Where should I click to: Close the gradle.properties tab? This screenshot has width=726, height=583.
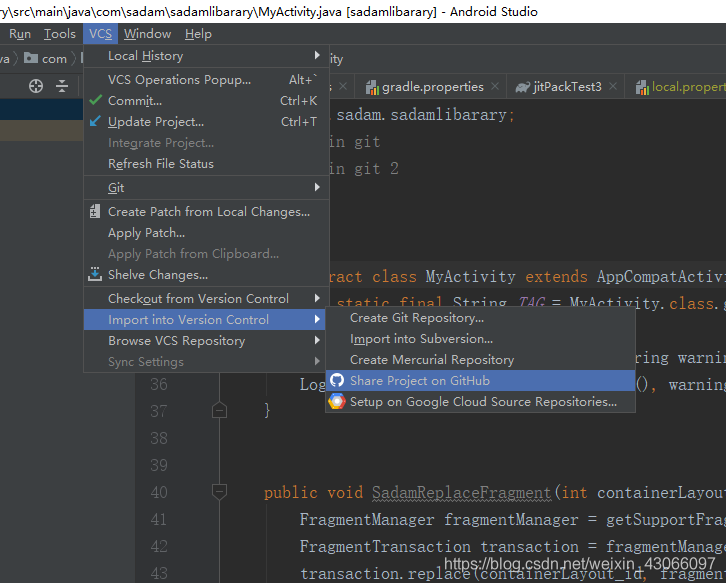point(495,87)
